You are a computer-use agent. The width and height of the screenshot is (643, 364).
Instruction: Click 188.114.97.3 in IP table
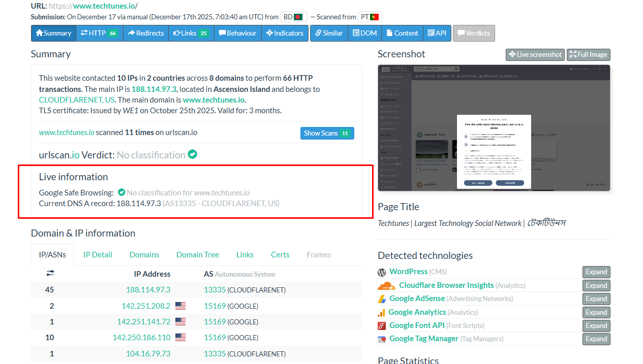[x=148, y=290]
